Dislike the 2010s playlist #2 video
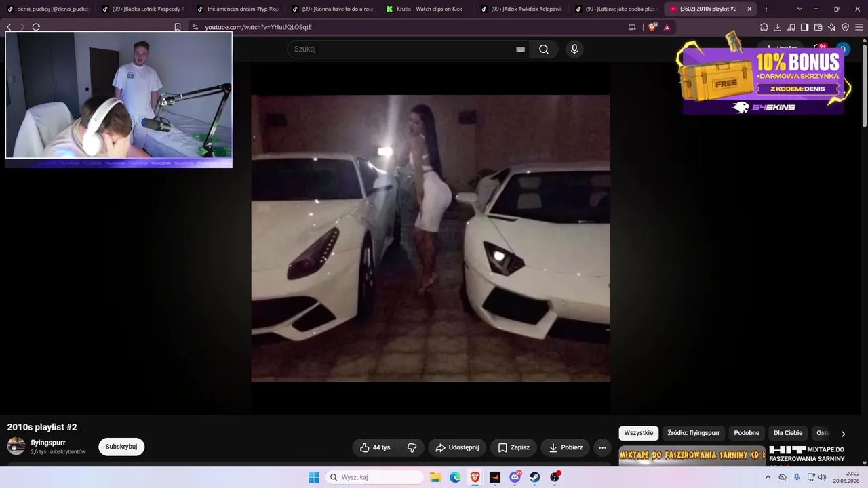 412,447
